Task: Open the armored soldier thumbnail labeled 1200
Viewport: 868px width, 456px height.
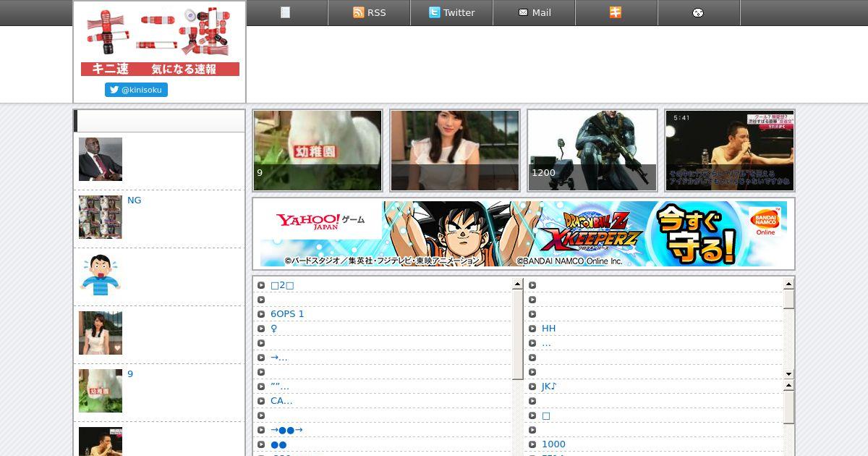Action: [592, 151]
